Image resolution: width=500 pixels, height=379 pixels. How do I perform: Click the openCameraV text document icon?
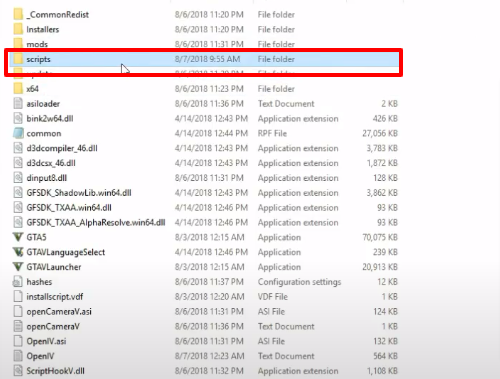pos(18,326)
